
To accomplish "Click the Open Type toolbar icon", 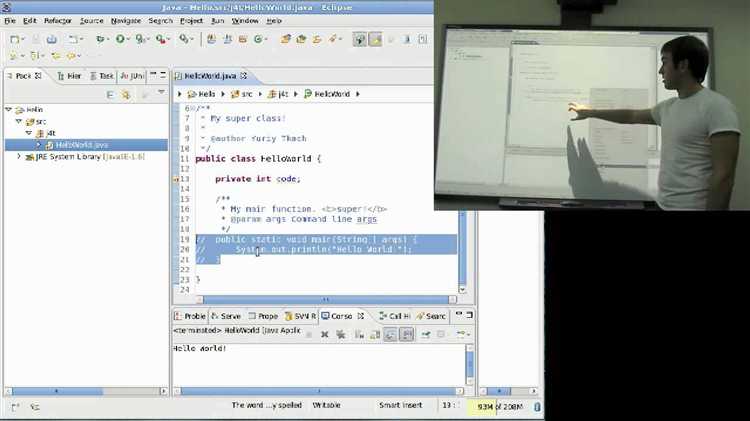I will [x=286, y=39].
